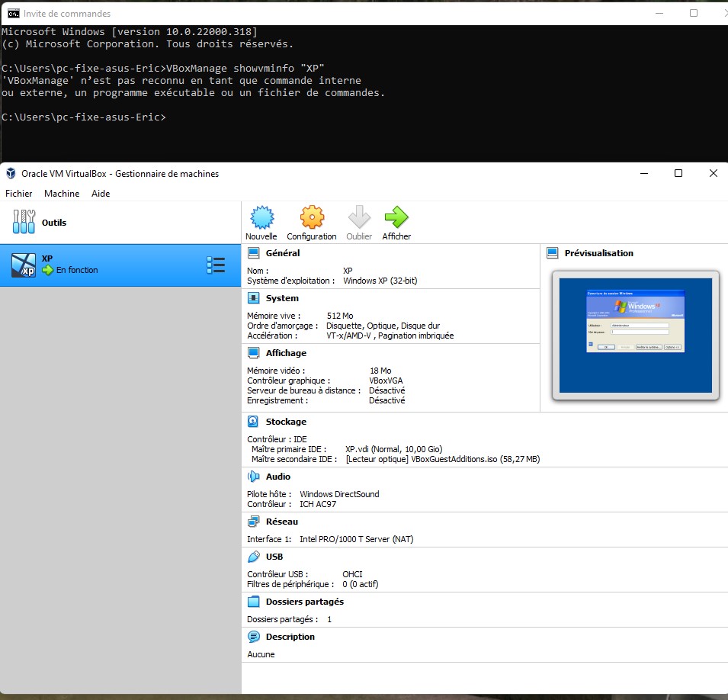Click 'Disquette, Optique, Disque dur' boot order
This screenshot has height=700, width=728.
(x=383, y=326)
